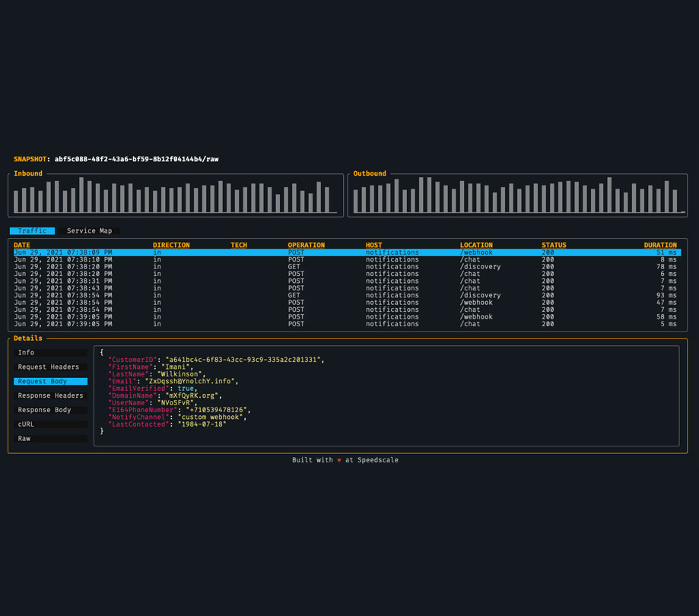Viewport: 699px width, 616px height.
Task: Select the Request Body section
Action: pos(50,381)
